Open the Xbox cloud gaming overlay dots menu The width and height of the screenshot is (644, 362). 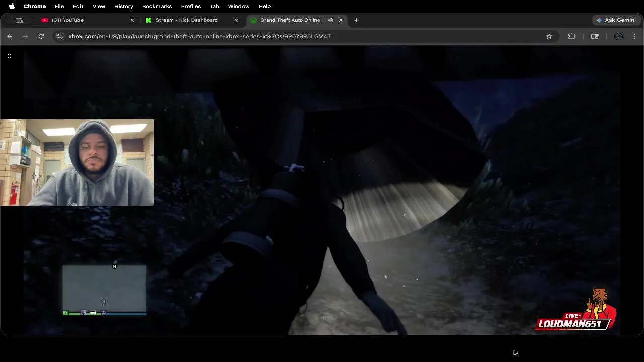[9, 57]
